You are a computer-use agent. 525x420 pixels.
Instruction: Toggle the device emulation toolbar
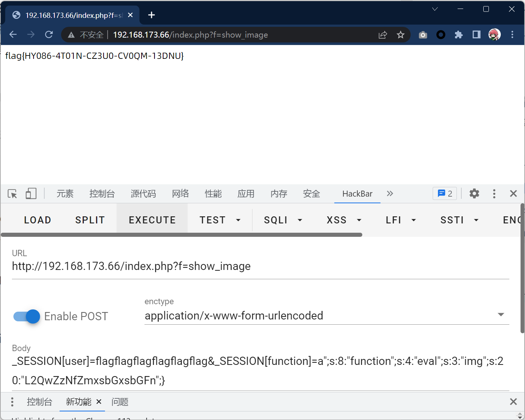point(31,194)
